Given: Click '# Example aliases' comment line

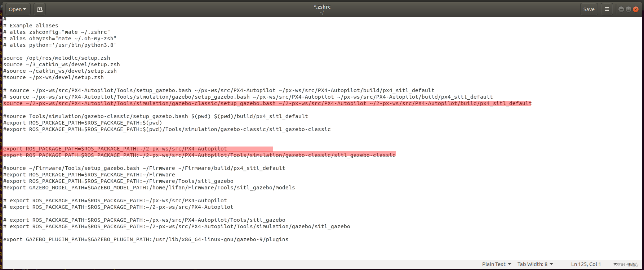Looking at the screenshot, I should pyautogui.click(x=31, y=26).
